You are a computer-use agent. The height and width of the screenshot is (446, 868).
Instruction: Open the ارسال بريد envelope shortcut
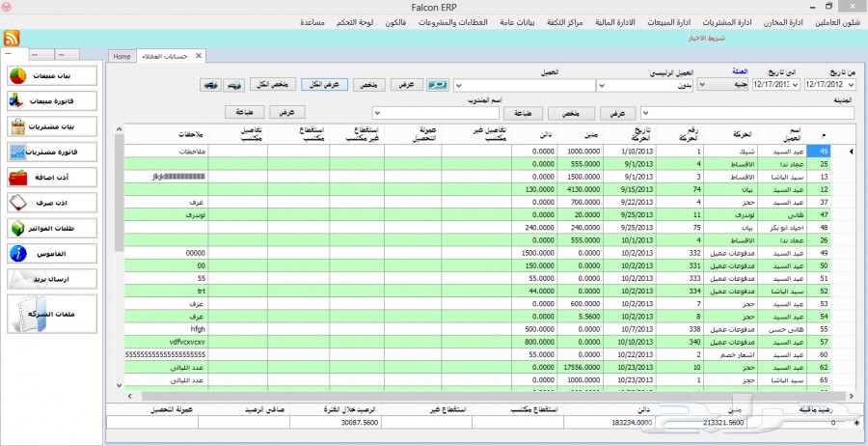[52, 279]
